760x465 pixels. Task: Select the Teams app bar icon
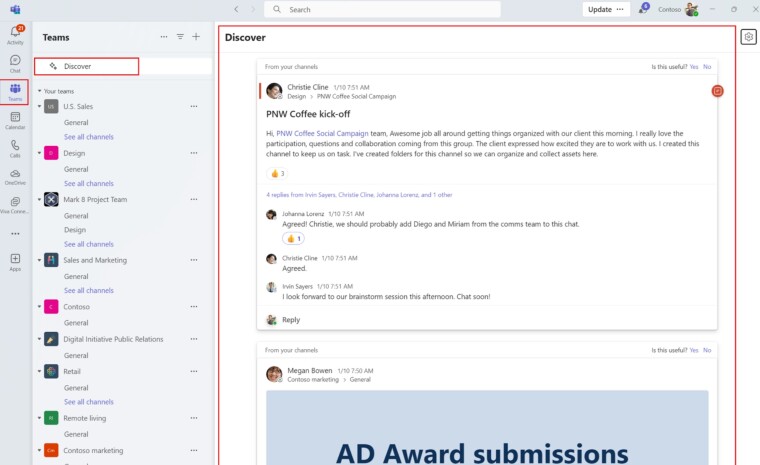point(15,92)
